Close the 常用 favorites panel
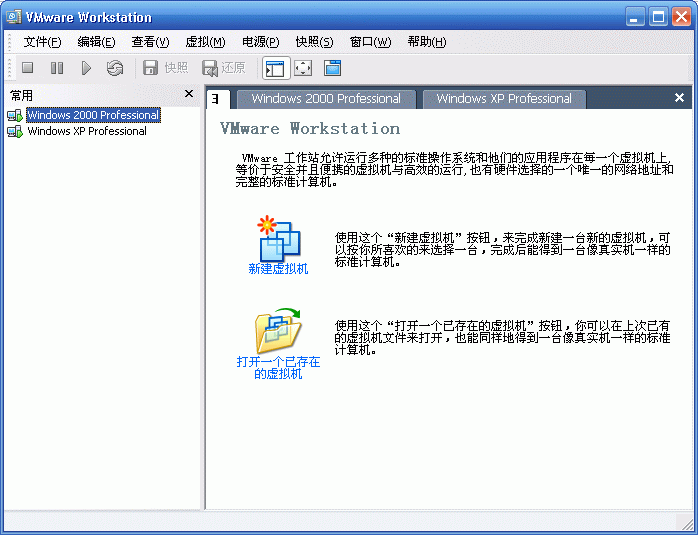Image resolution: width=698 pixels, height=535 pixels. click(189, 93)
